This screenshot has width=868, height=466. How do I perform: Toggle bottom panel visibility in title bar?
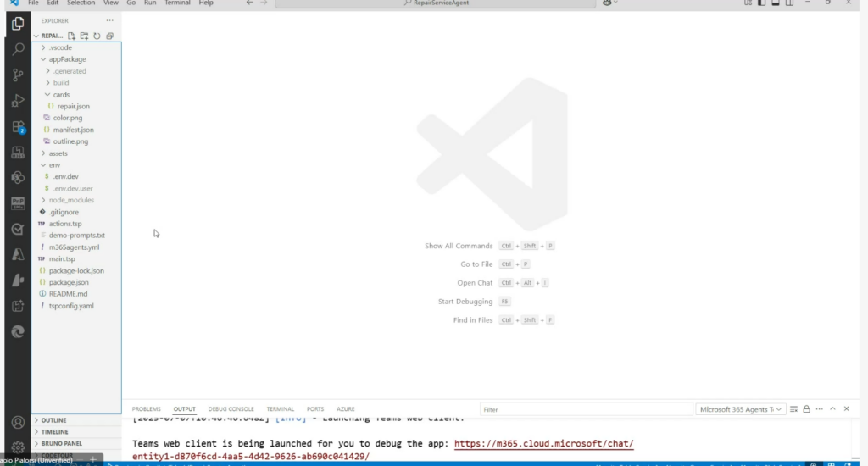776,3
